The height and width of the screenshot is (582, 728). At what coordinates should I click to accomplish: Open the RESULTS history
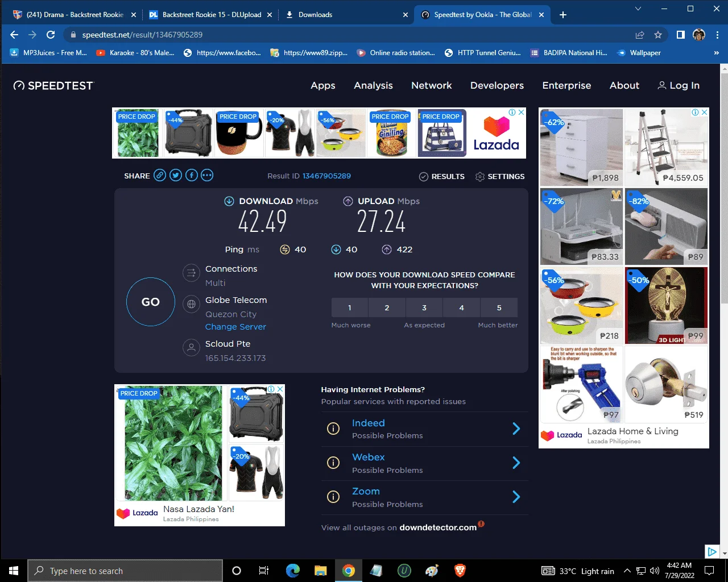click(x=442, y=176)
